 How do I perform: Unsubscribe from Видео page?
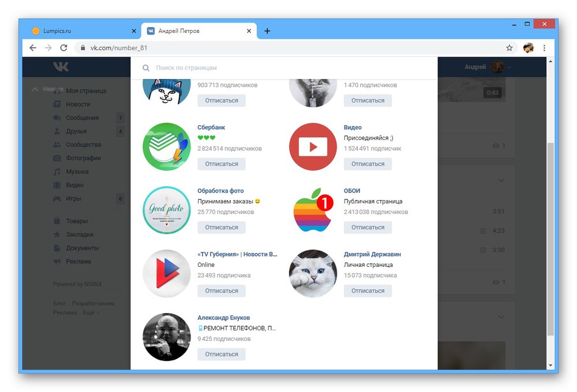[368, 164]
